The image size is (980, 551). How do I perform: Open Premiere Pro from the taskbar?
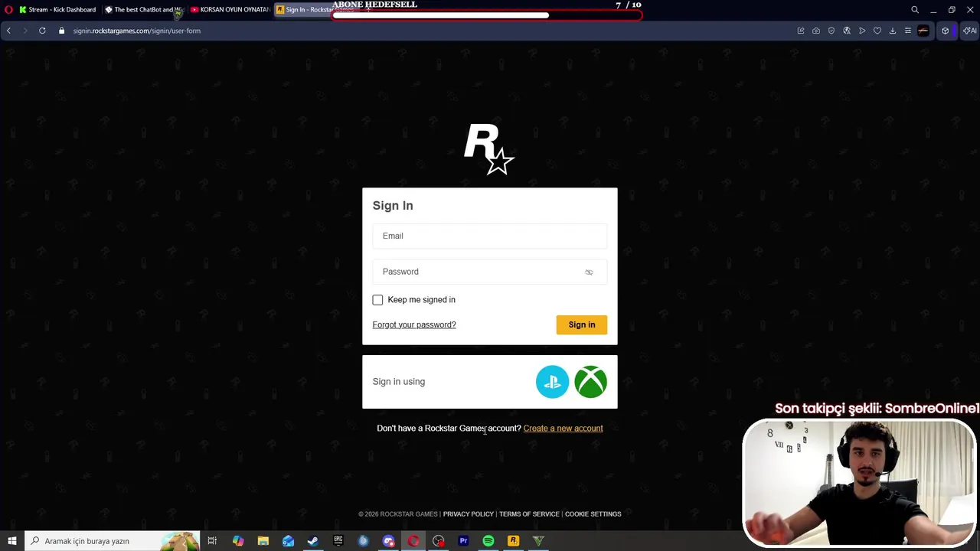click(463, 541)
